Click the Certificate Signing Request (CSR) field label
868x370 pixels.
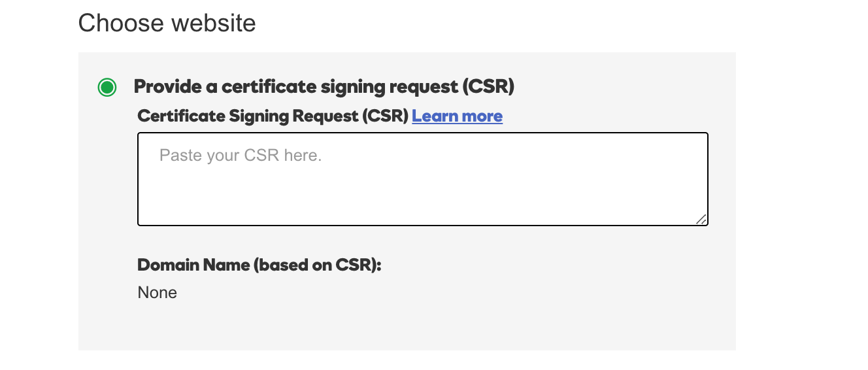273,116
